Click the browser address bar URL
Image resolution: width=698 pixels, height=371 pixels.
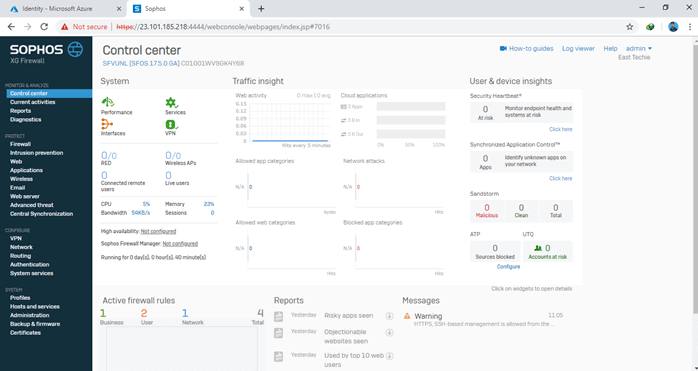tap(223, 27)
